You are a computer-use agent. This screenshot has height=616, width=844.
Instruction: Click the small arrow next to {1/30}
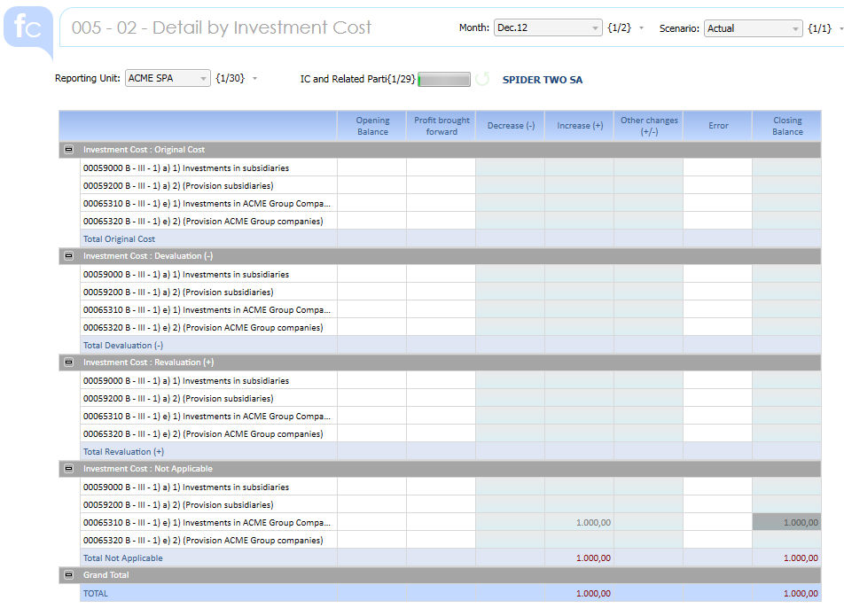pyautogui.click(x=254, y=79)
